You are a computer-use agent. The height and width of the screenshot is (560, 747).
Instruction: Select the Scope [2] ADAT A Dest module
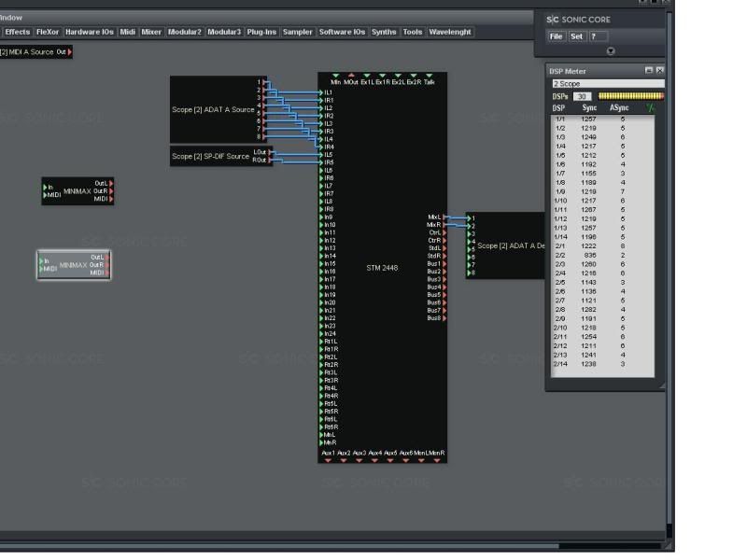click(505, 245)
